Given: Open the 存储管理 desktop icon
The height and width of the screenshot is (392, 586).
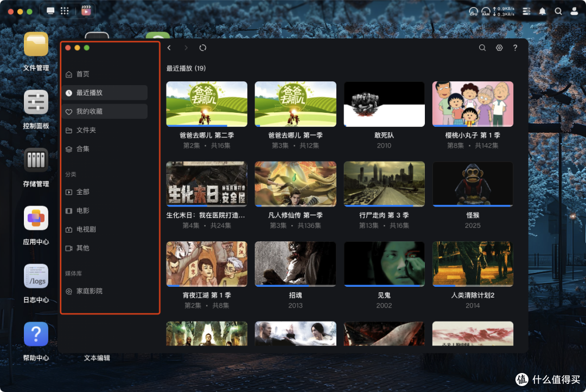Looking at the screenshot, I should click(36, 160).
